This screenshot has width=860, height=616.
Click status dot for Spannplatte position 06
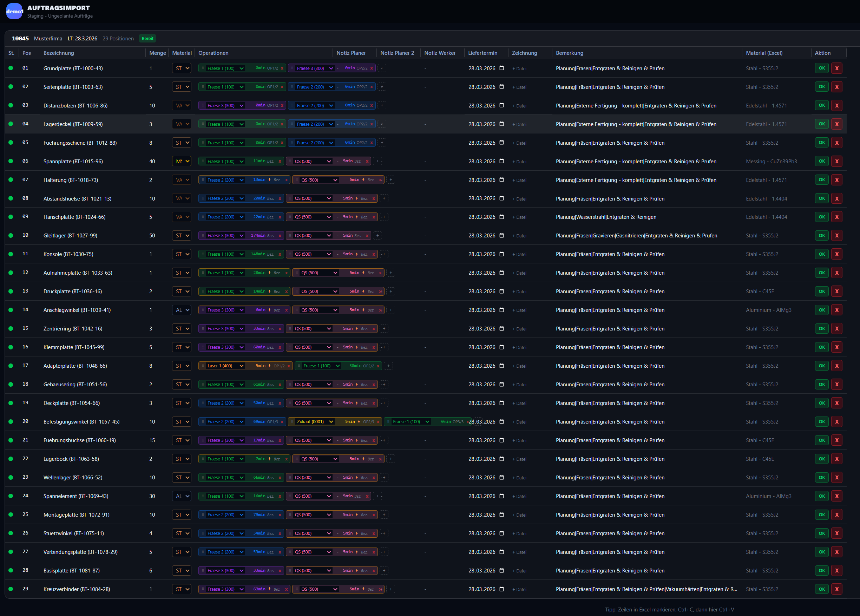tap(11, 161)
